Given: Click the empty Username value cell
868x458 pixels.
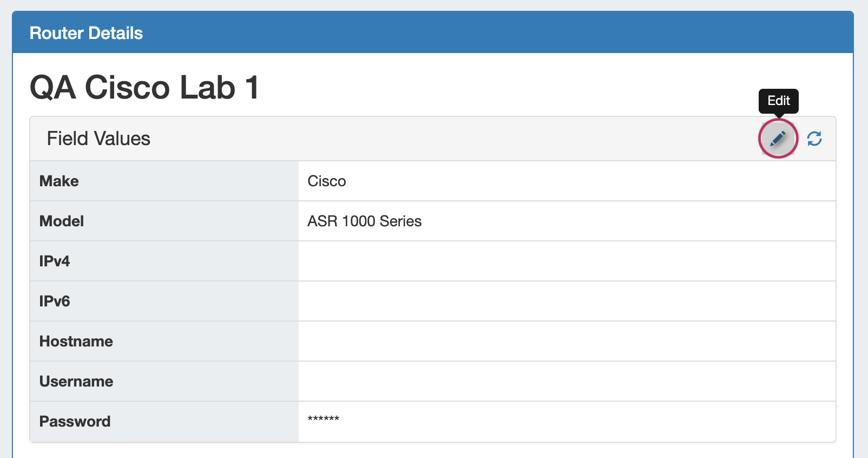Looking at the screenshot, I should tap(567, 382).
